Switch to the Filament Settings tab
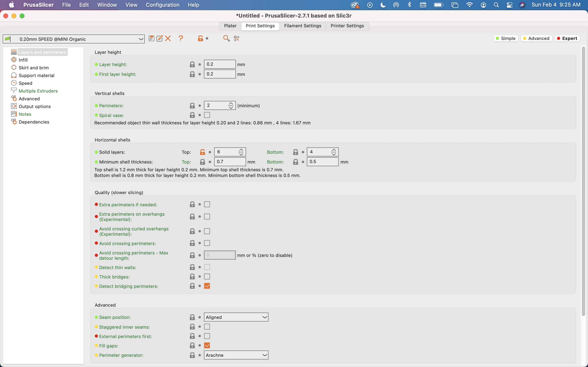The image size is (588, 367). coord(303,26)
